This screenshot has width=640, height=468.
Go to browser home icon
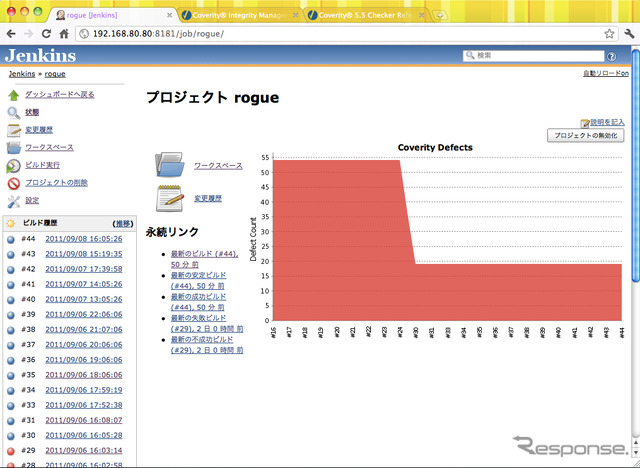(x=64, y=34)
